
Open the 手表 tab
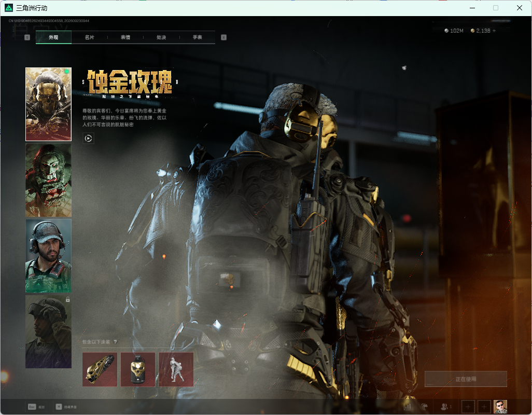(197, 37)
